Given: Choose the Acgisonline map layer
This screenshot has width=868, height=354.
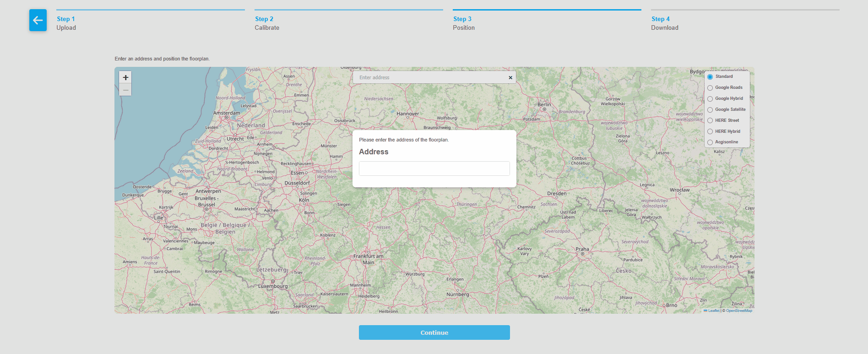Looking at the screenshot, I should pyautogui.click(x=710, y=142).
